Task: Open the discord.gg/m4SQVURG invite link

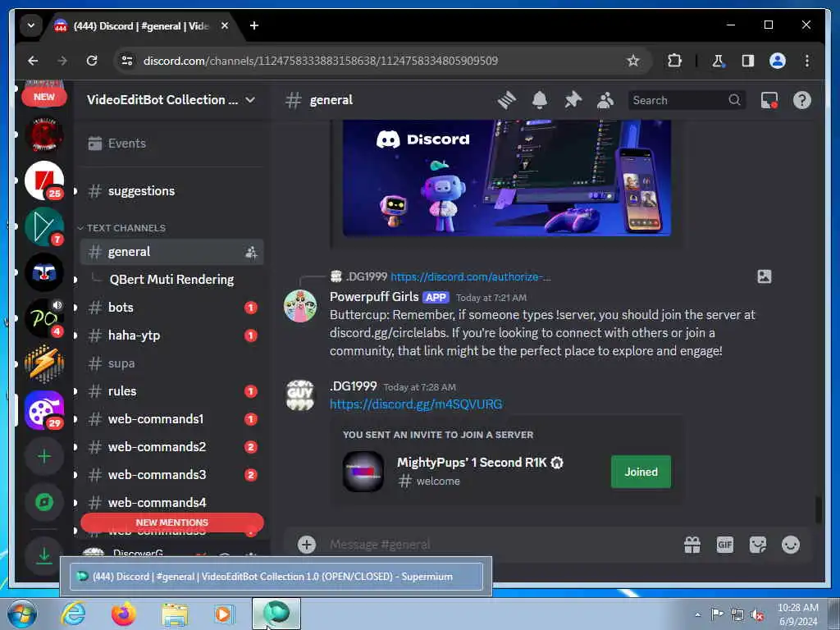Action: [x=416, y=404]
